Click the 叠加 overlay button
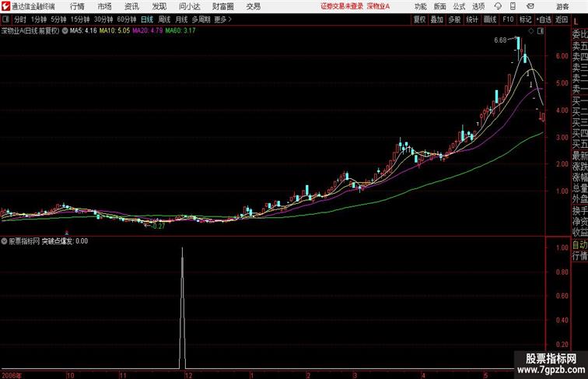 coord(437,19)
